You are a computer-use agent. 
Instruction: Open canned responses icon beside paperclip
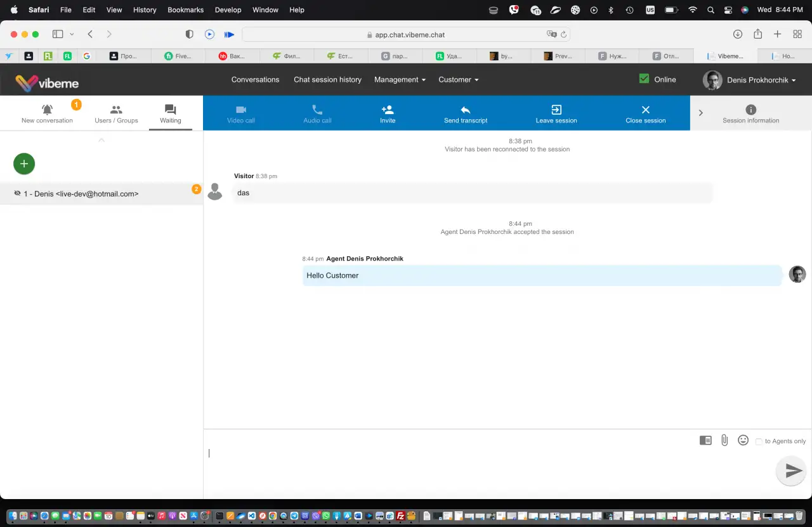click(x=705, y=440)
